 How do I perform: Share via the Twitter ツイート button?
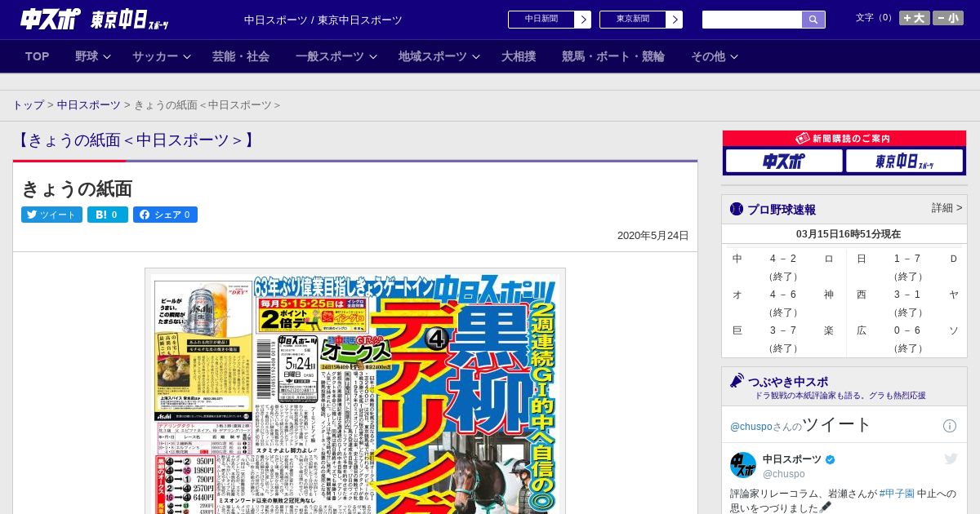(x=51, y=215)
